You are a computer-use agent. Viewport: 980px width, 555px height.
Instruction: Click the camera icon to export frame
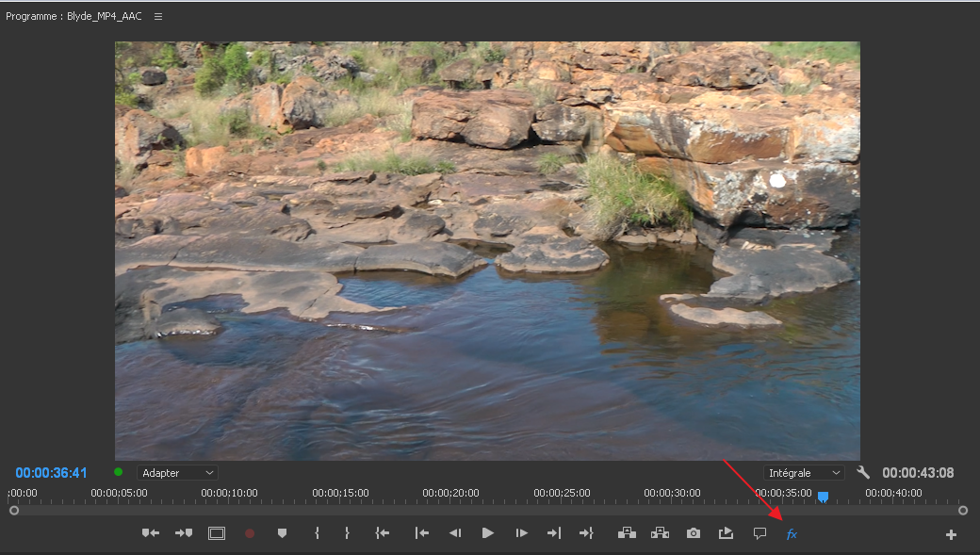pyautogui.click(x=694, y=533)
